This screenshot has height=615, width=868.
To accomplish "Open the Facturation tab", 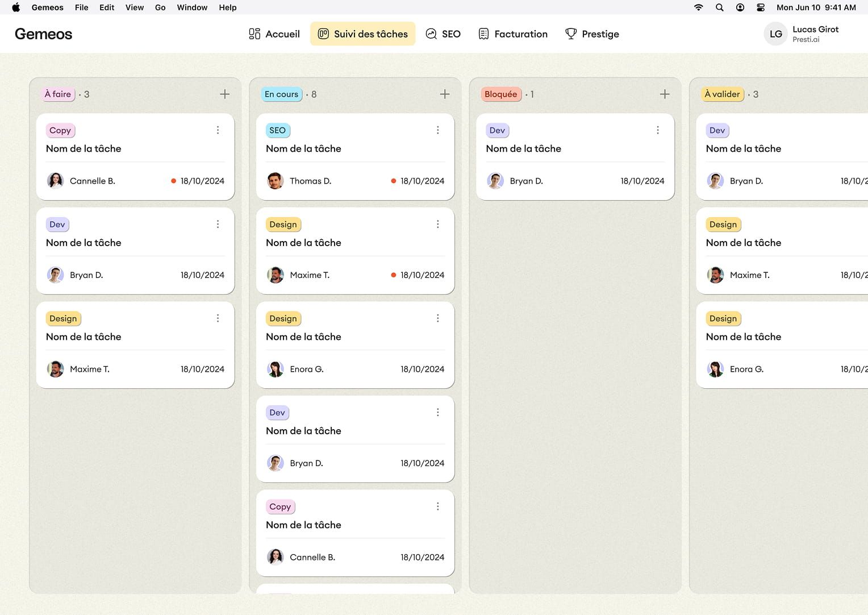I will [513, 34].
